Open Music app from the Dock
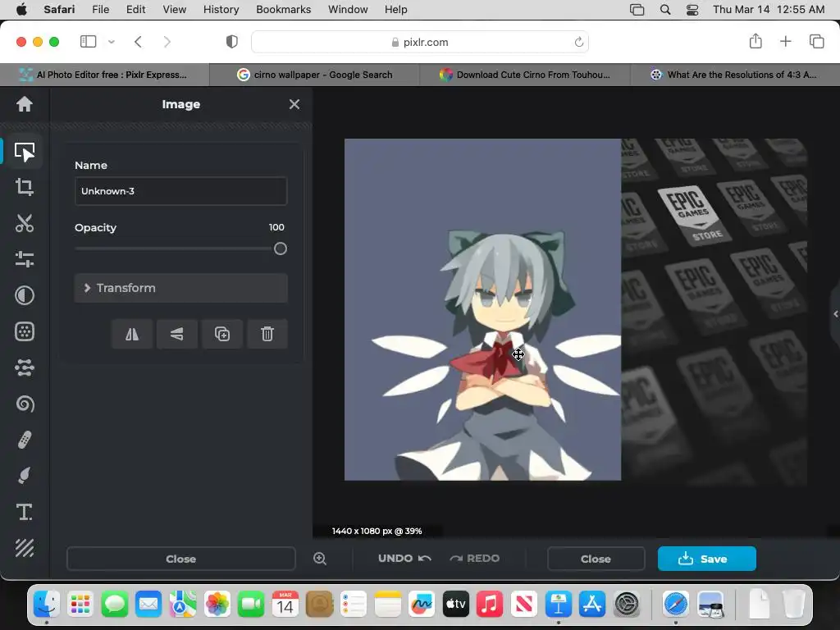 [x=490, y=605]
